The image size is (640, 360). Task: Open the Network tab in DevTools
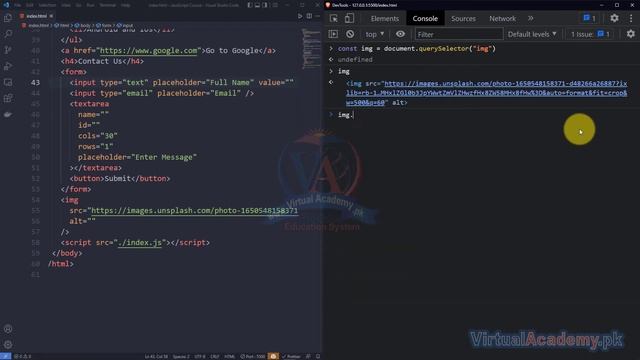point(502,18)
